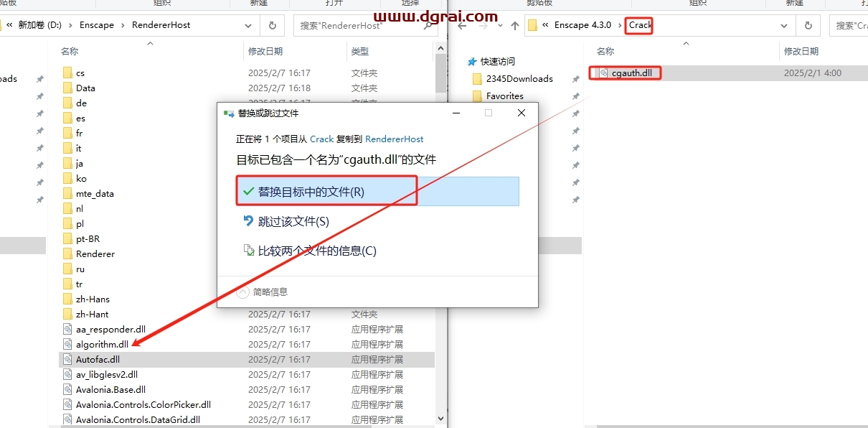Open the RendererHost link in the dialog text
Screen dimensions: 868x428
click(395, 139)
